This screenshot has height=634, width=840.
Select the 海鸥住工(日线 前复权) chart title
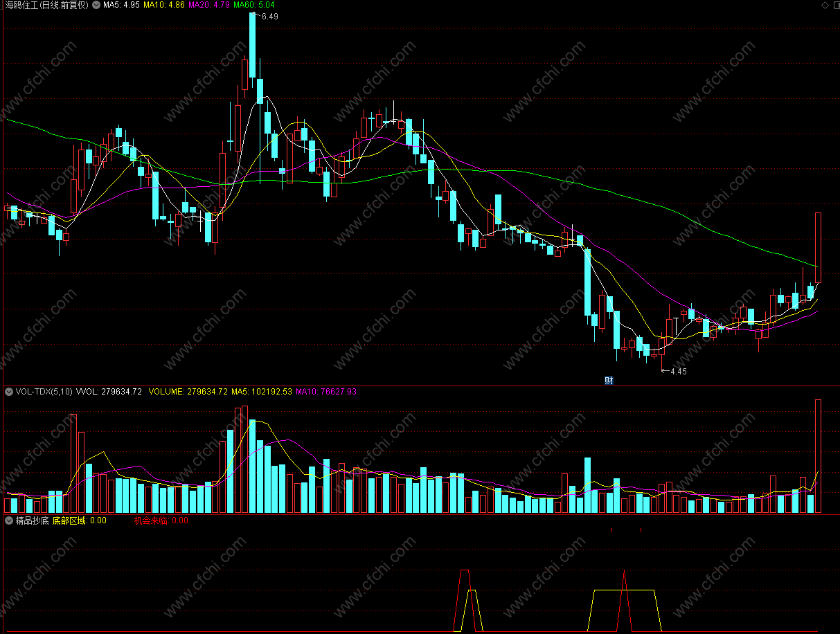[x=46, y=5]
